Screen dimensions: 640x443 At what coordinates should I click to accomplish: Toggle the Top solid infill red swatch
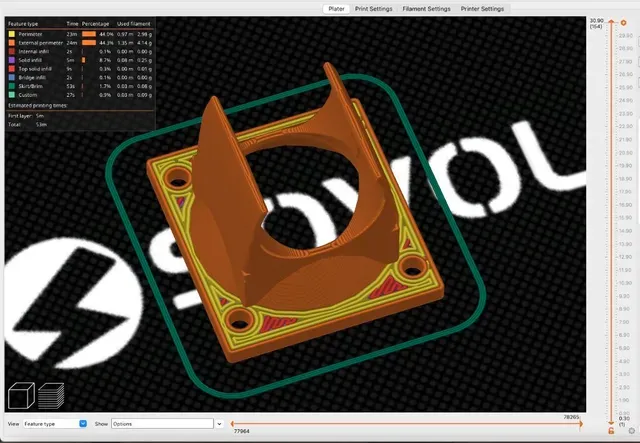[12, 69]
